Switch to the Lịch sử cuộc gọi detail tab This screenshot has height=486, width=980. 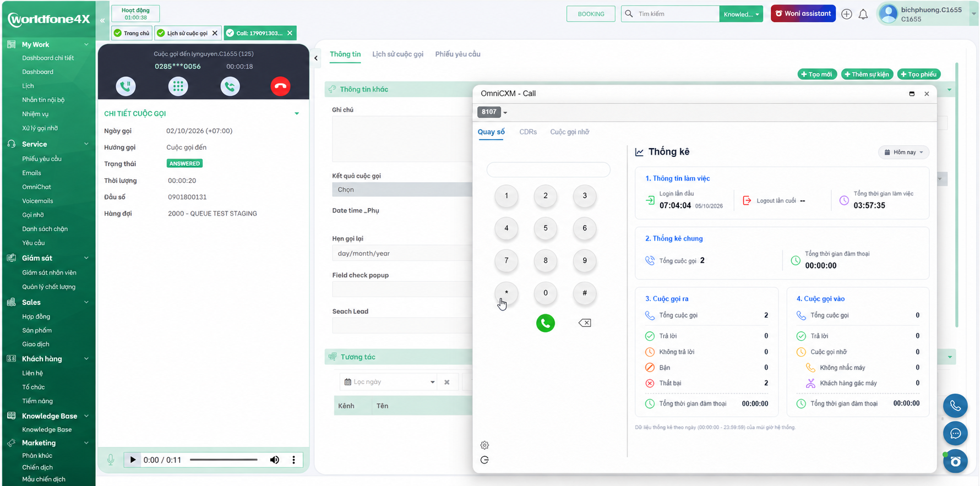click(x=398, y=54)
